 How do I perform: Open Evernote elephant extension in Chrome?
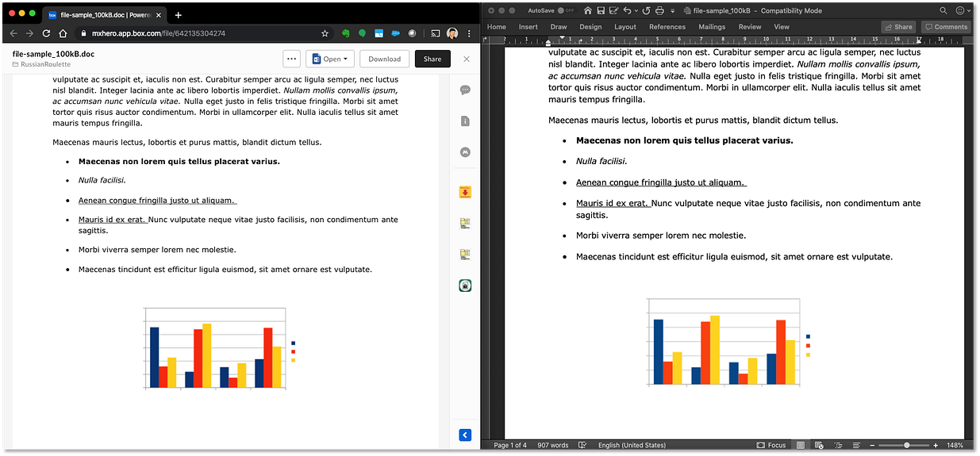(x=346, y=33)
